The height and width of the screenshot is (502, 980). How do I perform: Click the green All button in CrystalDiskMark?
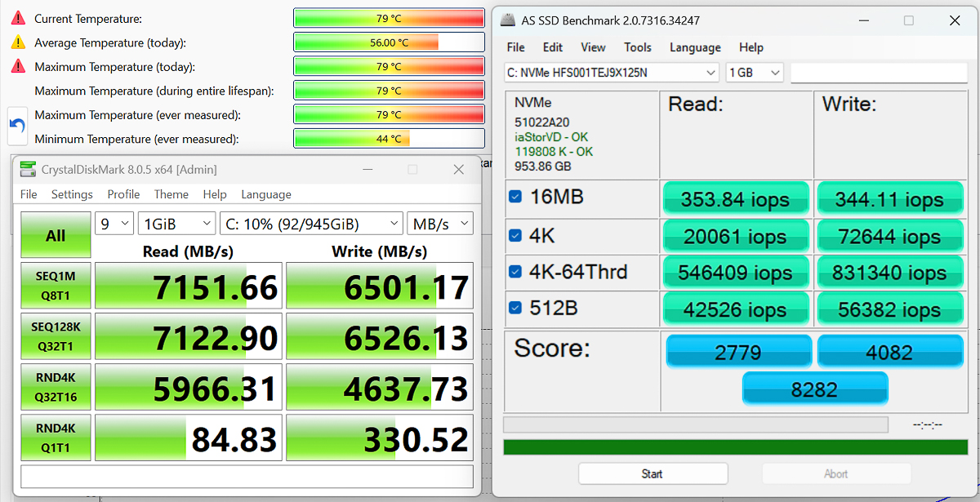[56, 235]
